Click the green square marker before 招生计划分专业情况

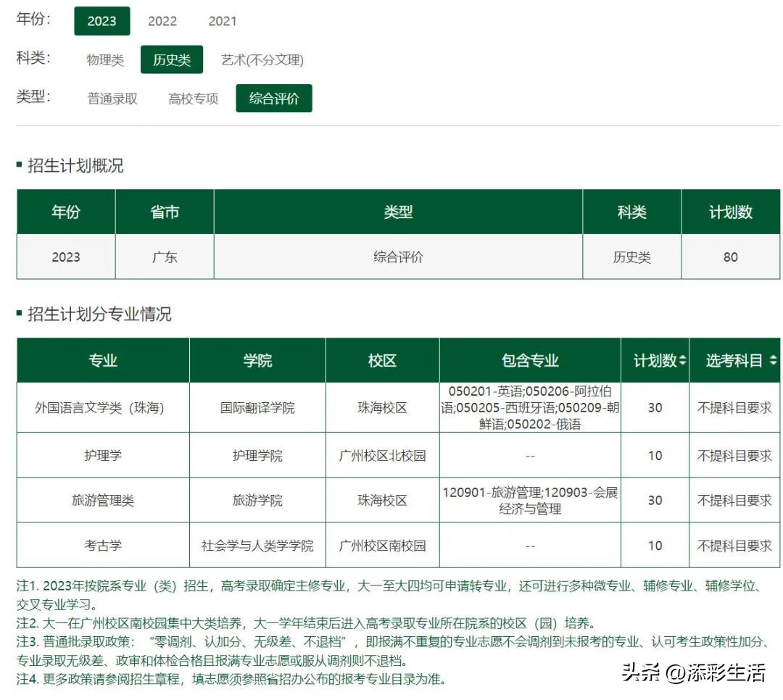coord(18,315)
